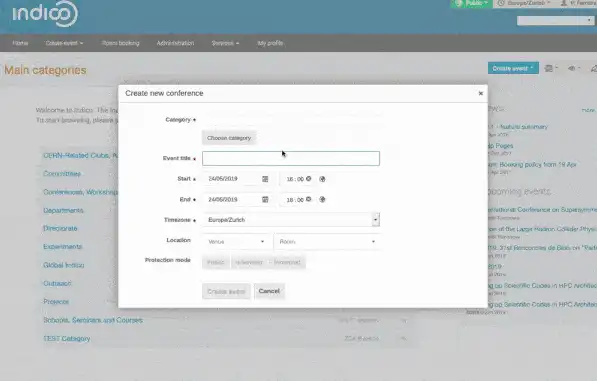Open the Global Indico category link
Screen dimensions: 597x381
click(64, 265)
